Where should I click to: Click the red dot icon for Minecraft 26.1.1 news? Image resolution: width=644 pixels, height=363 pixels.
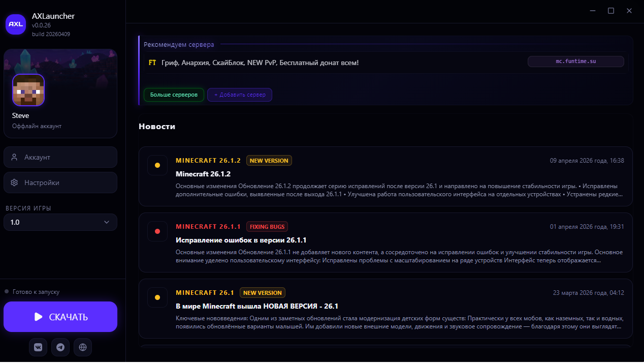157,231
